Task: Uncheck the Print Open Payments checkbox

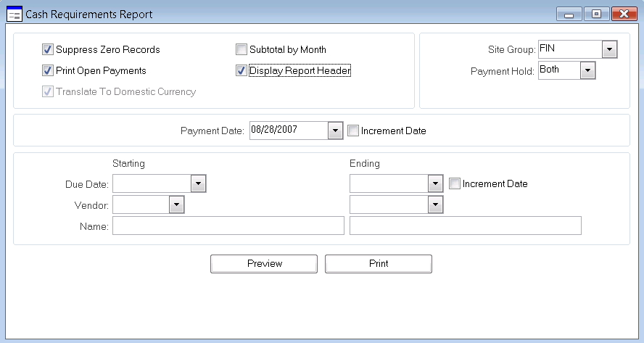Action: point(48,71)
